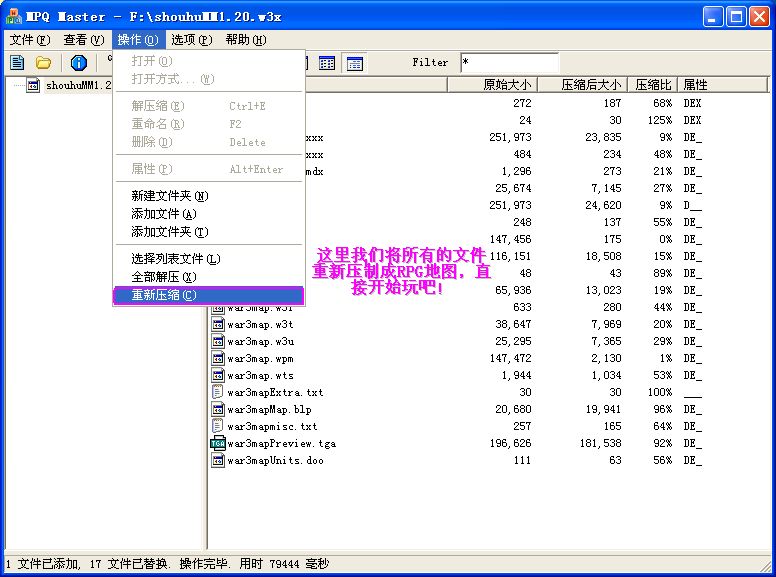Switch to list view toolbar icon

point(327,63)
